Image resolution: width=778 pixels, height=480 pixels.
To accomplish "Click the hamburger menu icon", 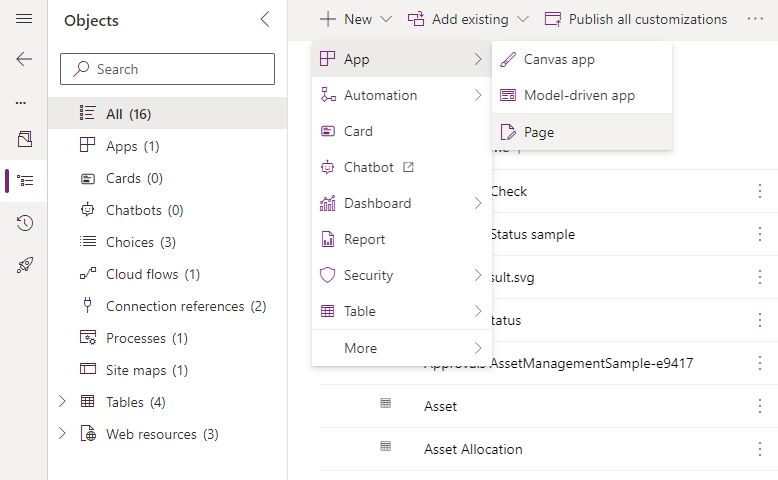I will [x=24, y=19].
